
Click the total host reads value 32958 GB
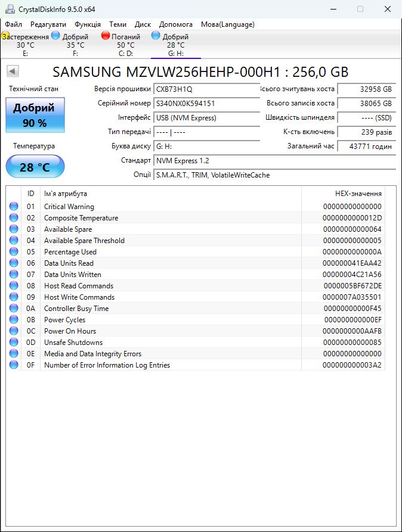pyautogui.click(x=367, y=89)
